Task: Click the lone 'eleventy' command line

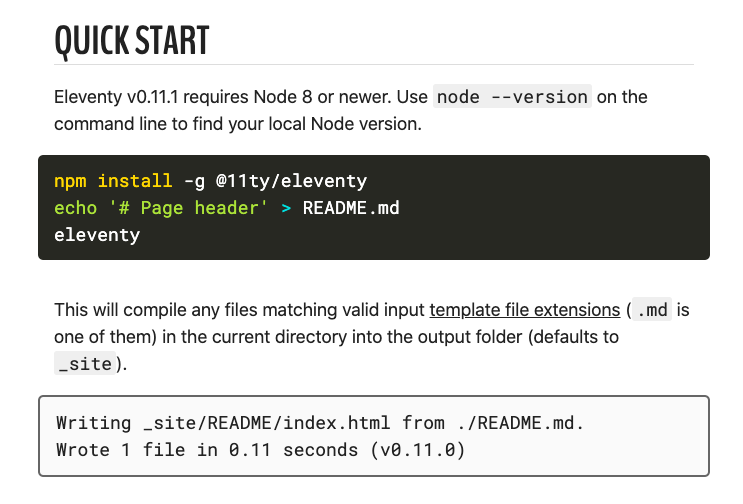Action: point(97,235)
